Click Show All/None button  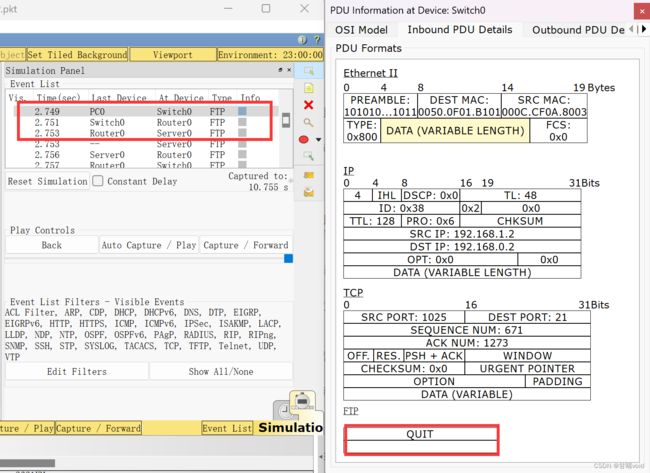pyautogui.click(x=221, y=371)
